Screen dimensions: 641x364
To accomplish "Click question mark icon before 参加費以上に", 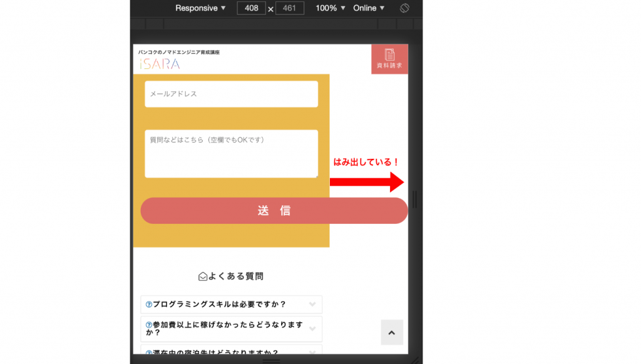I will tap(149, 325).
